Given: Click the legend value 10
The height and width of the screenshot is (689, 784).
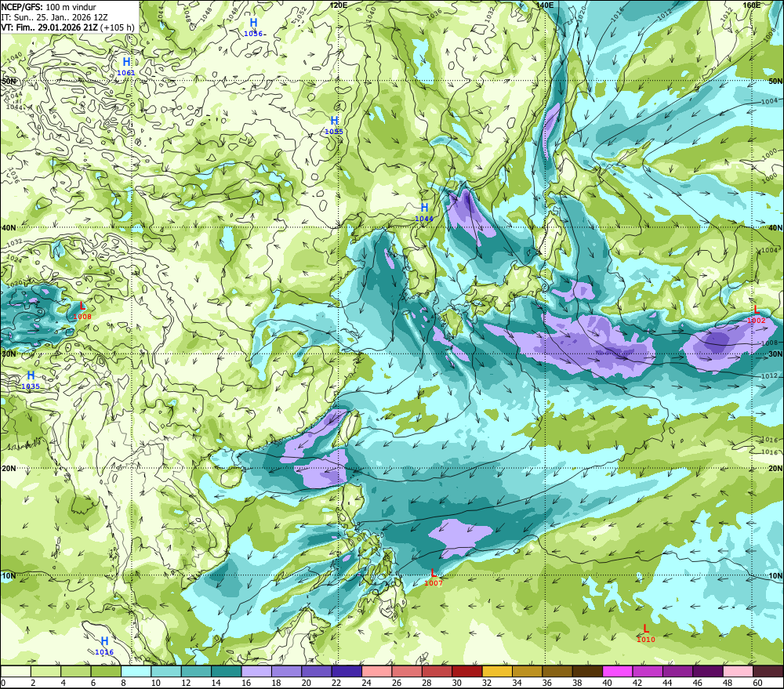Looking at the screenshot, I should tap(155, 683).
